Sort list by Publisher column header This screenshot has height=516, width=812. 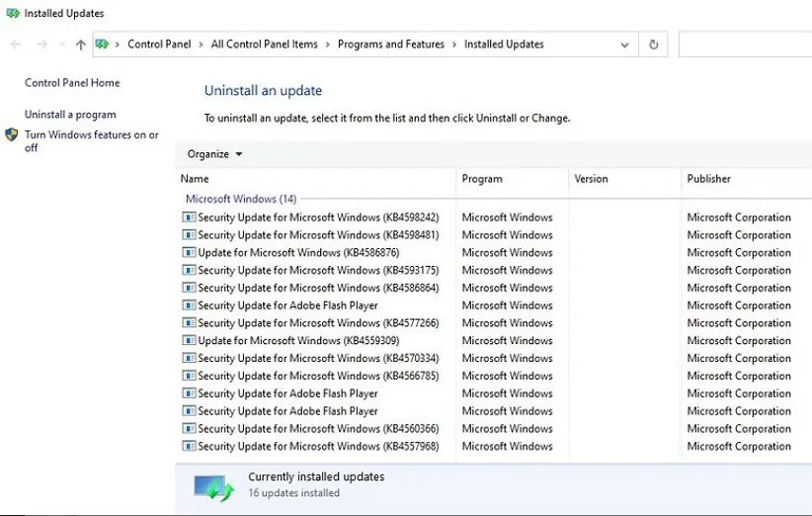click(709, 179)
